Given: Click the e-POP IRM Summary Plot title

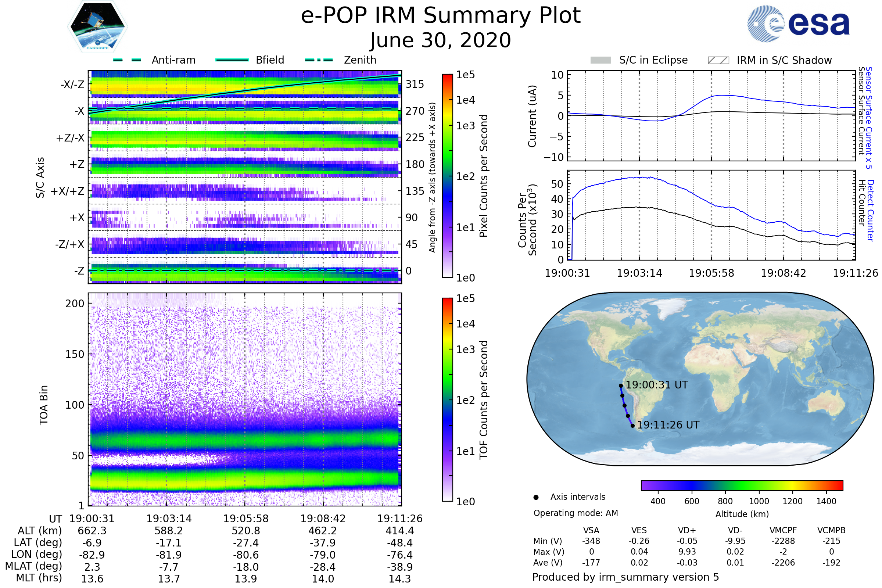Looking at the screenshot, I should click(441, 16).
